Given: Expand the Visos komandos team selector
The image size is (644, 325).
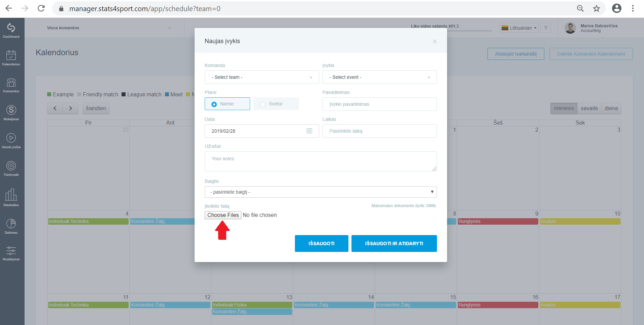Looking at the screenshot, I should [109, 28].
